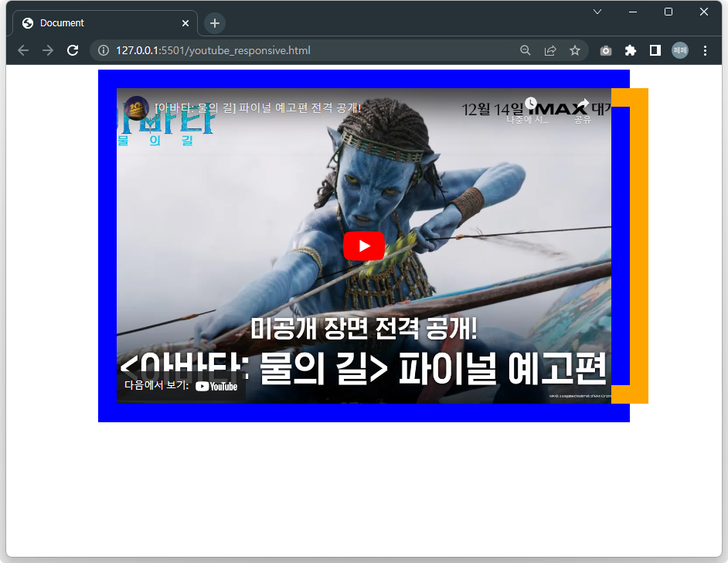This screenshot has height=563, width=728.
Task: Bookmark this page with the star icon
Action: (575, 50)
